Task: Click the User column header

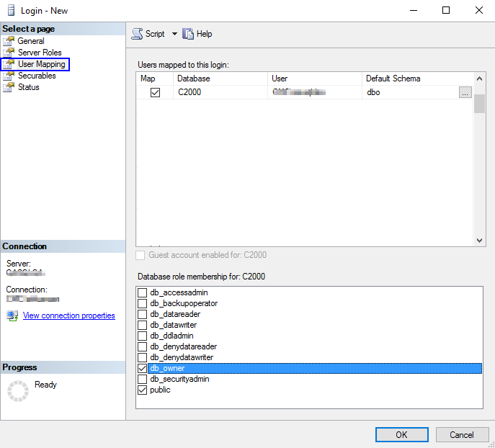Action: 315,79
